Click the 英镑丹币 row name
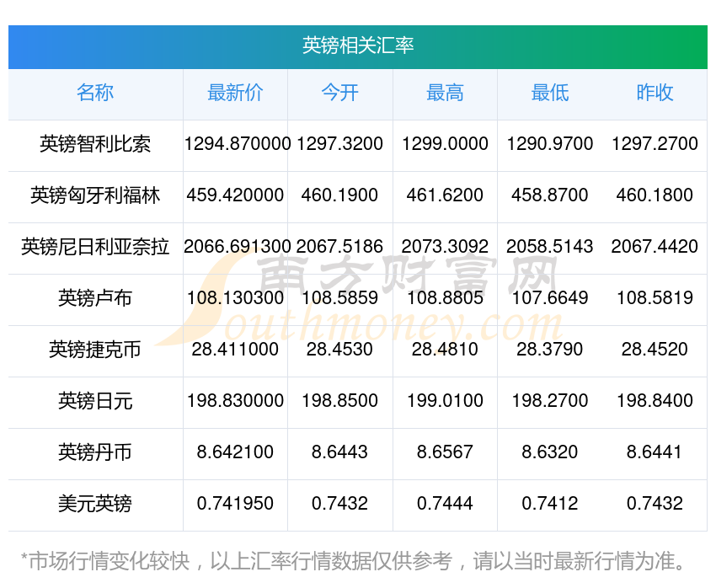Screen dimensions: 716x588 pos(95,452)
